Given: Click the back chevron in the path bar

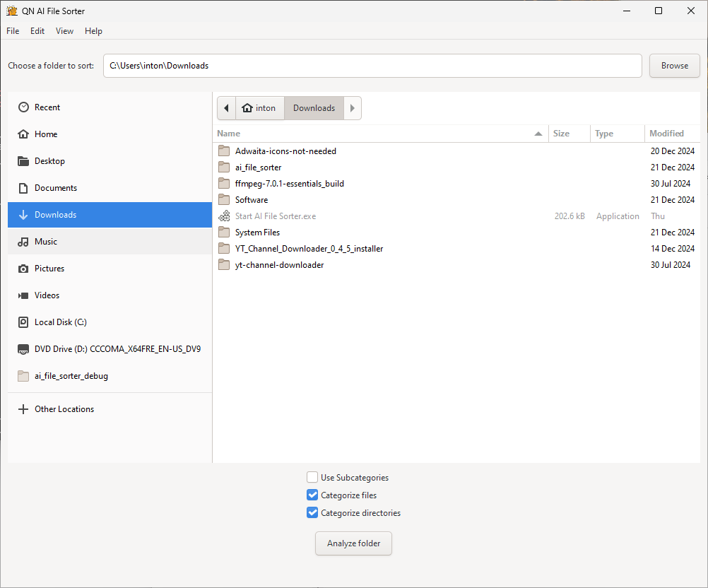Looking at the screenshot, I should coord(225,107).
